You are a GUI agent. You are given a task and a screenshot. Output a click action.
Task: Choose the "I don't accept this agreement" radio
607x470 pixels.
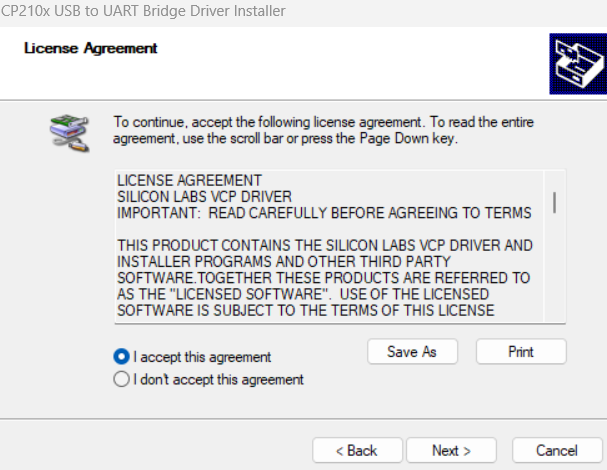pos(121,379)
